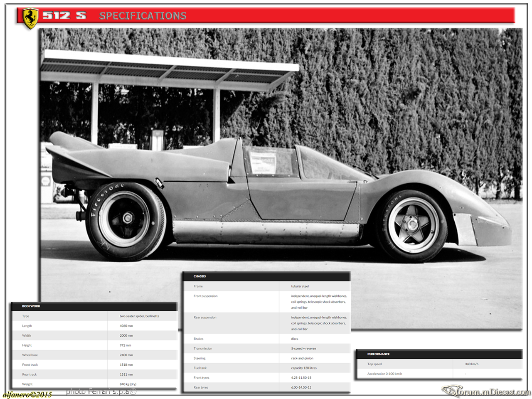The width and height of the screenshot is (532, 399).
Task: Select the "Front track" row label
Action: [30, 365]
